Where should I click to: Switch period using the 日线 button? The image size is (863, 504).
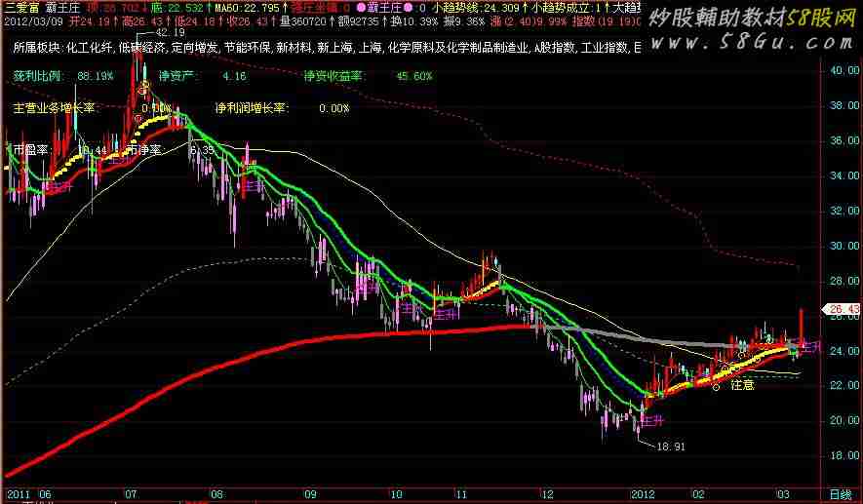pos(840,494)
